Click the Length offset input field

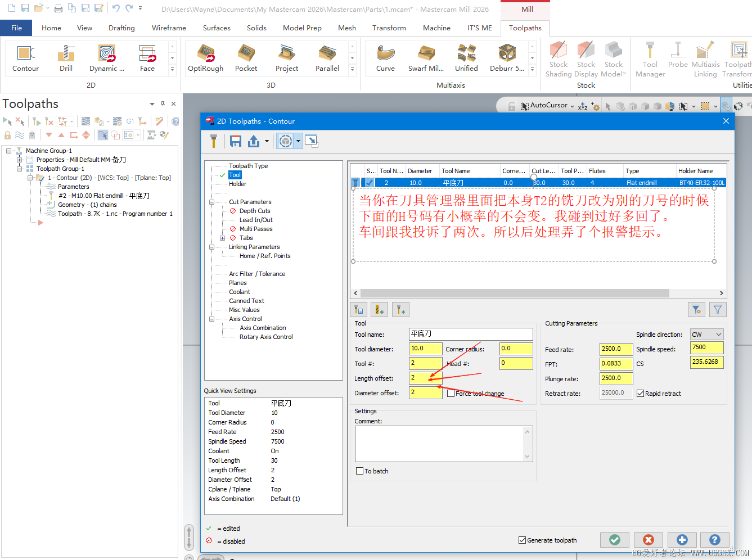click(x=426, y=378)
